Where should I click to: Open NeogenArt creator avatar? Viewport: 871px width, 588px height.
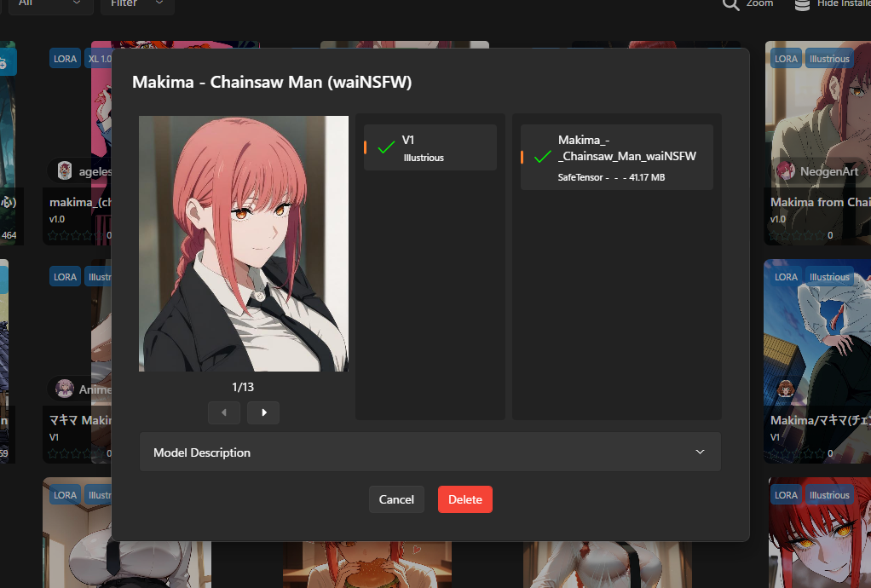click(786, 171)
